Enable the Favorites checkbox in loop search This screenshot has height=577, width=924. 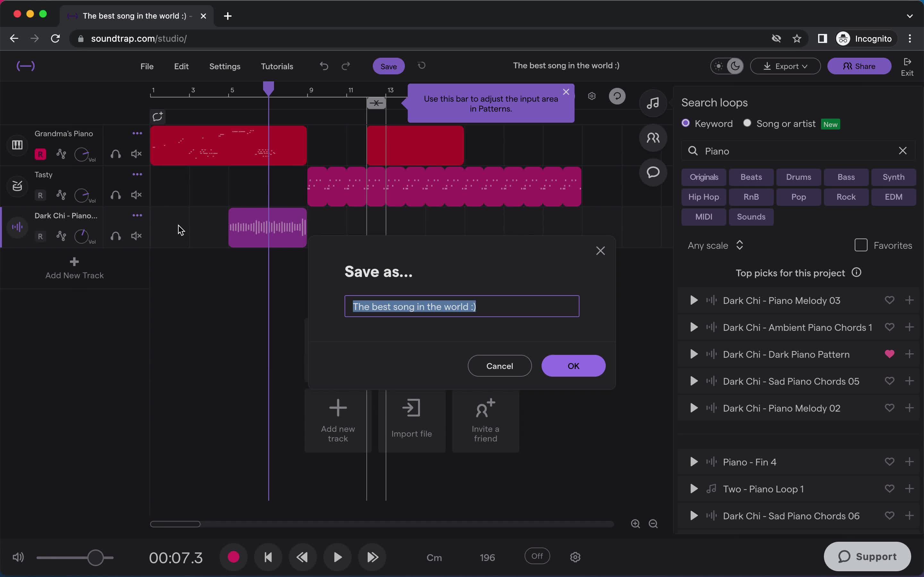pyautogui.click(x=861, y=245)
